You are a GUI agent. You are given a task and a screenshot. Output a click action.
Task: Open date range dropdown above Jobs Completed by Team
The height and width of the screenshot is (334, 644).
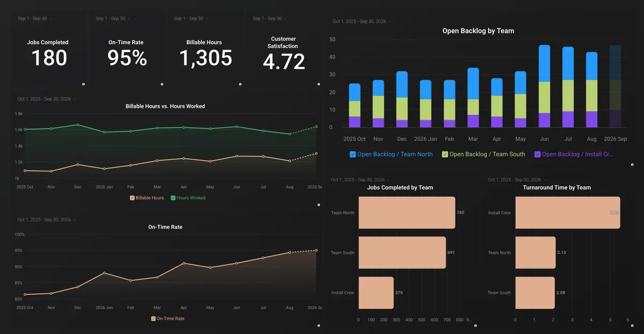tap(360, 180)
